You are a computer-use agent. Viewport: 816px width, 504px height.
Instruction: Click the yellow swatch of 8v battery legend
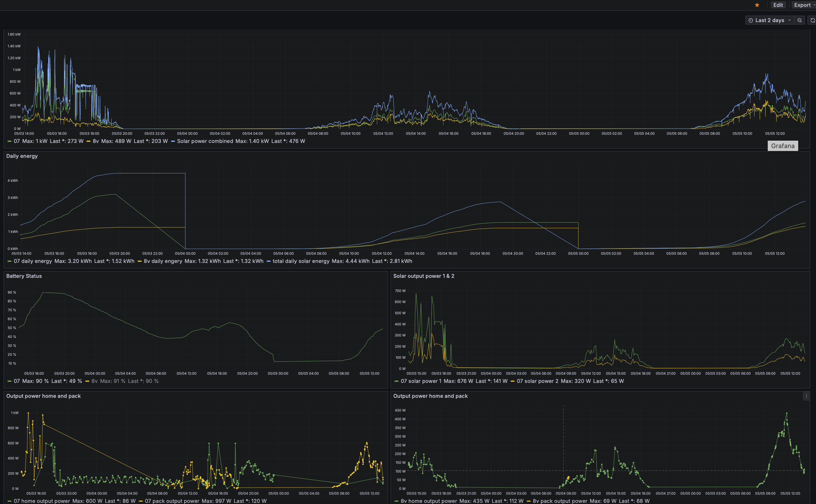[87, 381]
